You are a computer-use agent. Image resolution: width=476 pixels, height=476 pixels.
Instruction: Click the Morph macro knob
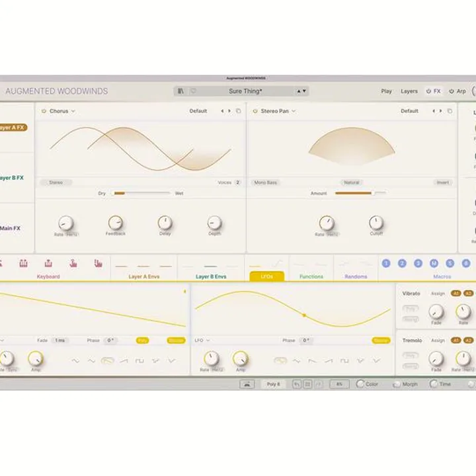coord(397,384)
